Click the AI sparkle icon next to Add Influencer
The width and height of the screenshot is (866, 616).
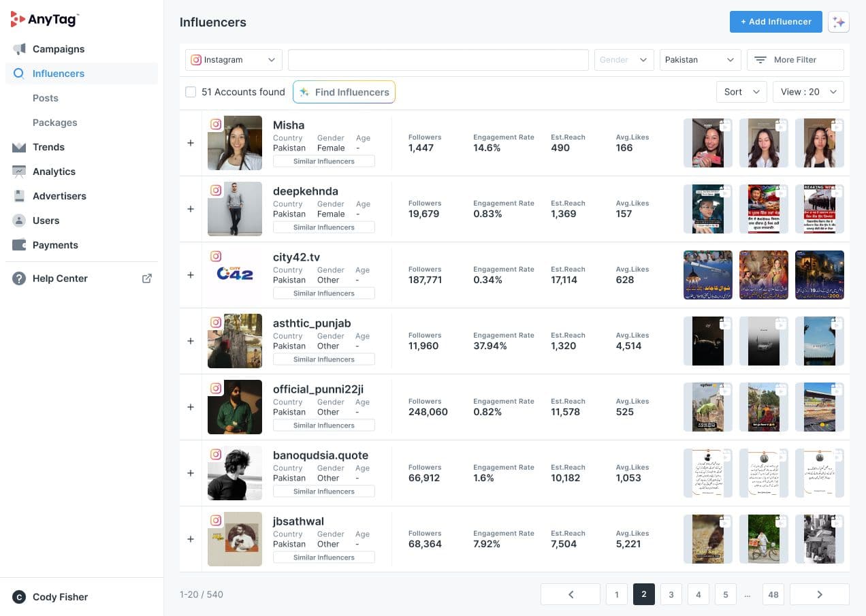tap(838, 22)
